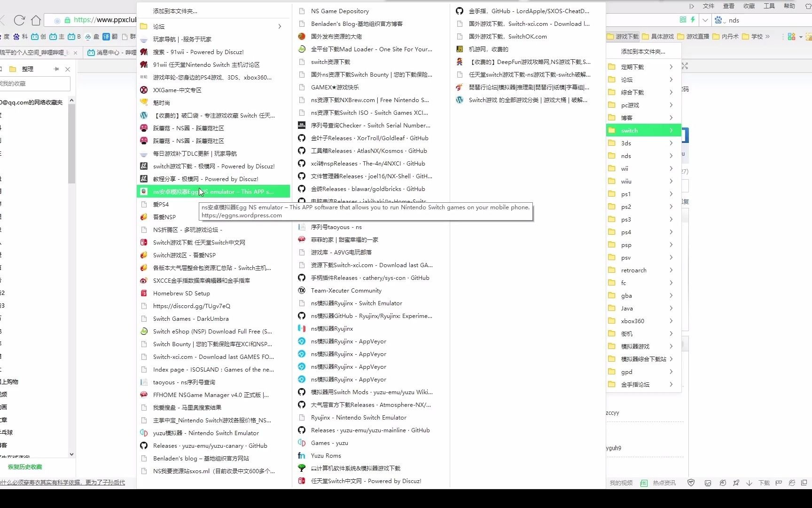Expand the retroarch folder arrow
This screenshot has width=812, height=508.
click(671, 270)
